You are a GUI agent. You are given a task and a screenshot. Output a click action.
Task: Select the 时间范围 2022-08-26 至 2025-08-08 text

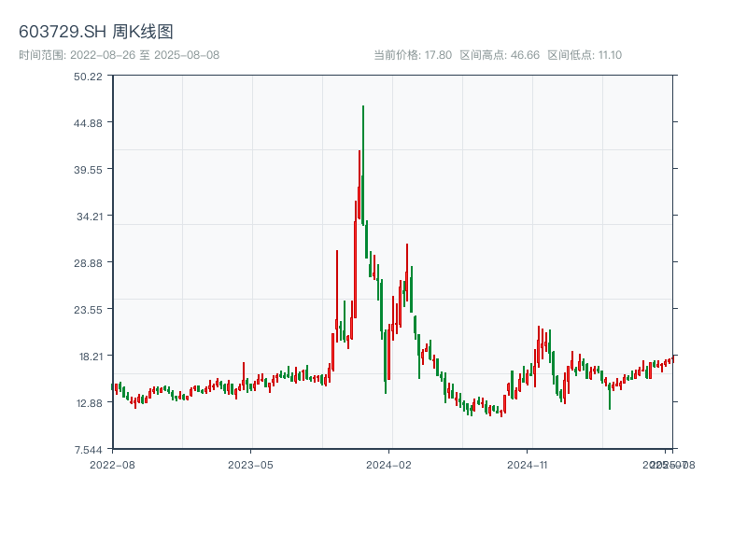tap(120, 55)
